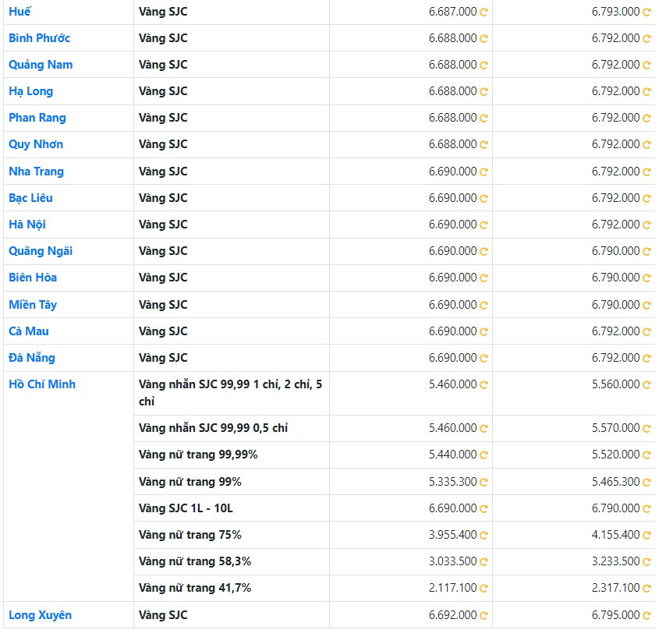Click refresh icon beside 6.688.000 in Bình Phước row

pos(484,39)
